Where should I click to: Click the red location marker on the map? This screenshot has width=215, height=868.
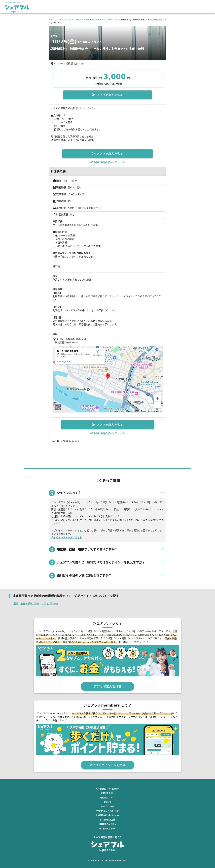[108, 376]
